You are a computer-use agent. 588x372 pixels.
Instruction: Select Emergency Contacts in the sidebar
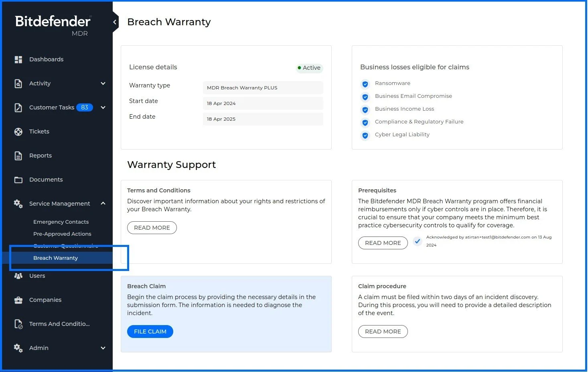[61, 222]
